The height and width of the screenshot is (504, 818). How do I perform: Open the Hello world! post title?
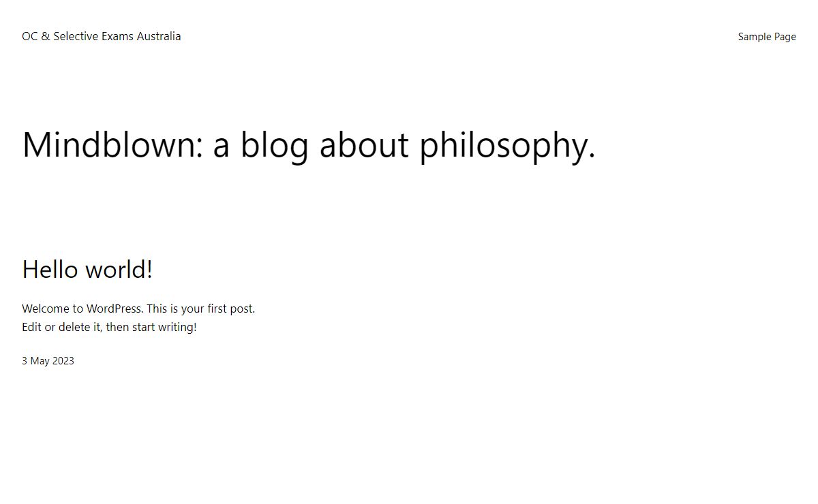[87, 269]
